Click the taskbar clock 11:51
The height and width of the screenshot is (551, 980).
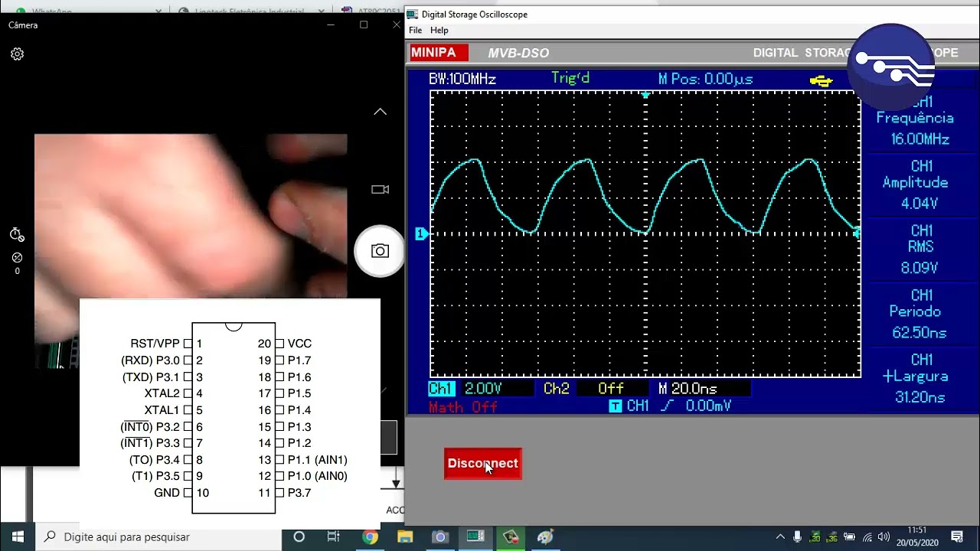tap(917, 536)
